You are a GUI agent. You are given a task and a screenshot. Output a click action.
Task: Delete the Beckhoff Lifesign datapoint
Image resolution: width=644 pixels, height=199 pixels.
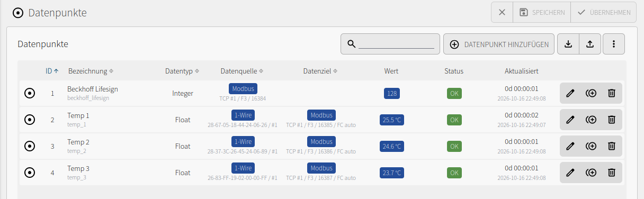(611, 93)
